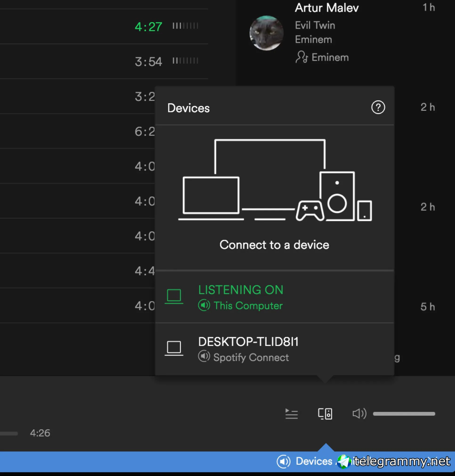Mute using the volume speaker icon
This screenshot has width=455, height=476.
[x=359, y=414]
